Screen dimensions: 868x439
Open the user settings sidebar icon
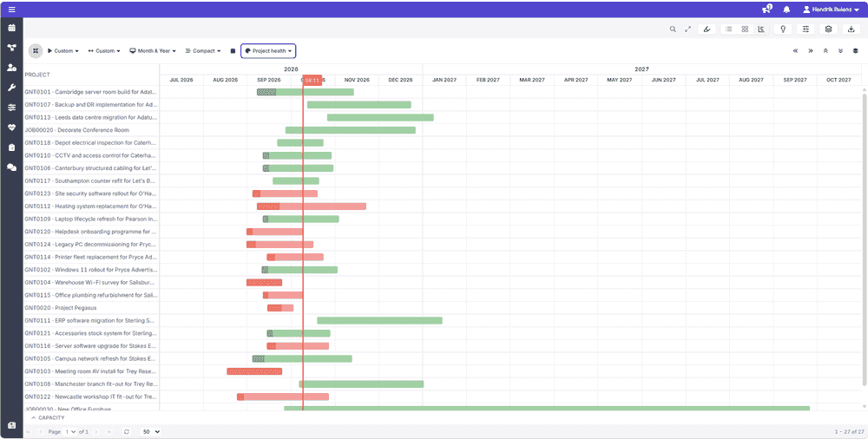[11, 68]
